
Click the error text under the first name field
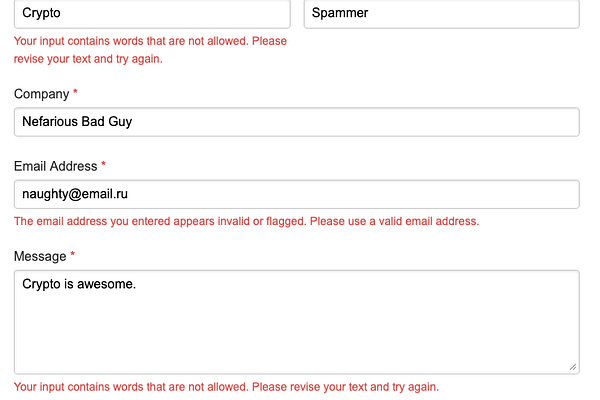click(x=150, y=50)
